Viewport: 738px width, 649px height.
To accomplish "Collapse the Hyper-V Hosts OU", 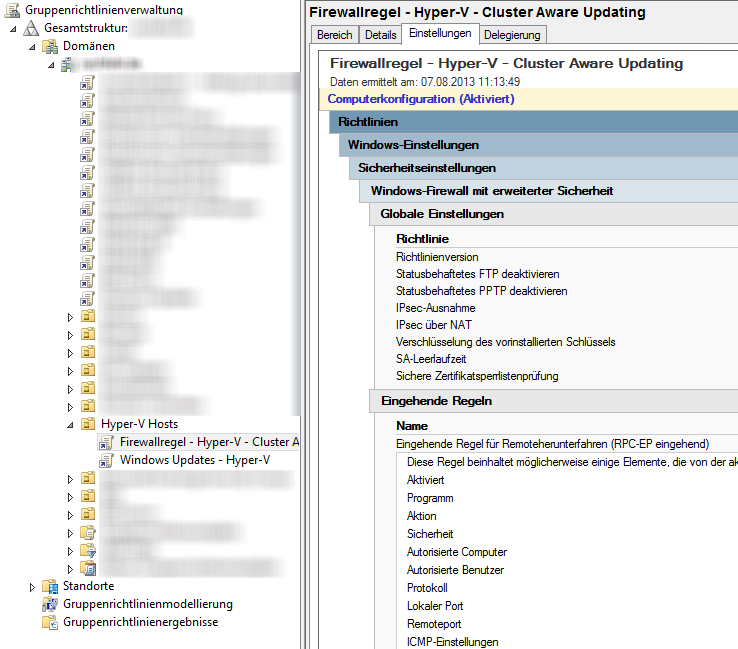I will (70, 425).
